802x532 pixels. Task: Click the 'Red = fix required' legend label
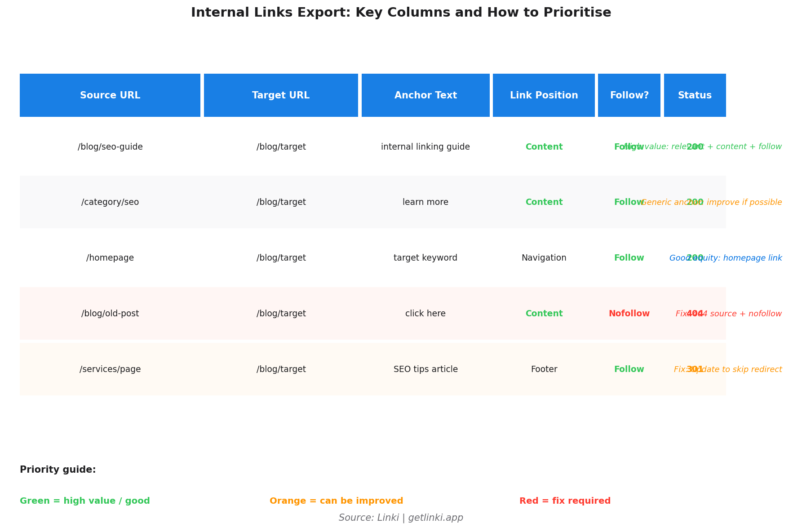[565, 501]
